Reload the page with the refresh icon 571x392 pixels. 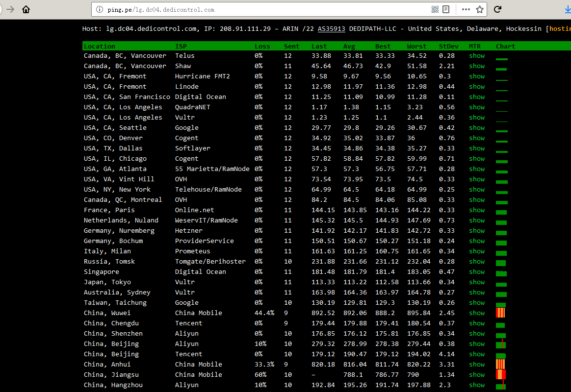point(497,9)
